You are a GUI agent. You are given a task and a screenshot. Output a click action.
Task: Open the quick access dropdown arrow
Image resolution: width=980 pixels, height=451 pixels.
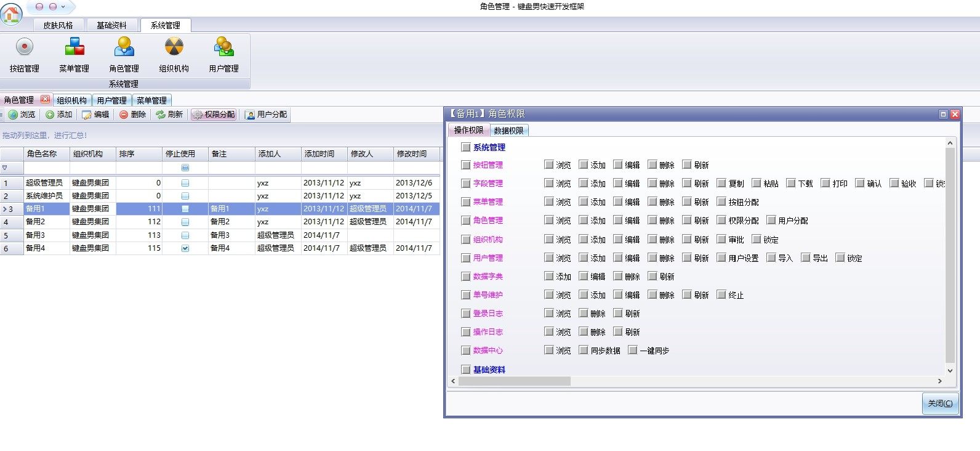pos(63,7)
